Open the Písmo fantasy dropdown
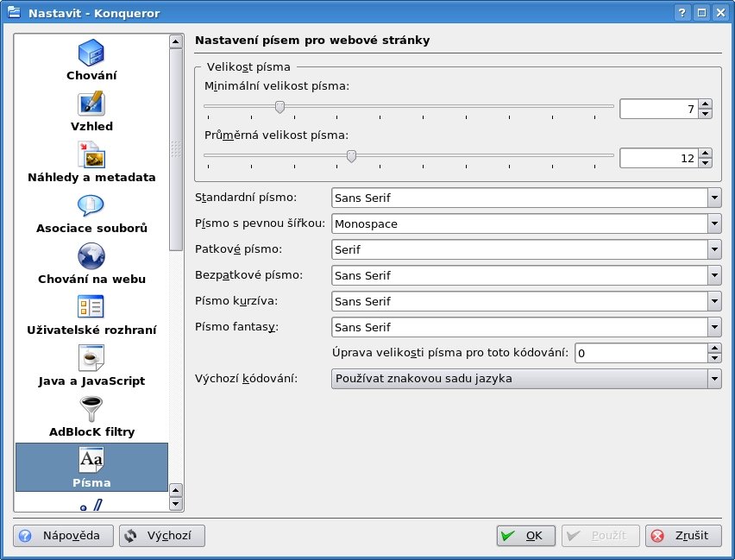The image size is (735, 560). [x=526, y=327]
